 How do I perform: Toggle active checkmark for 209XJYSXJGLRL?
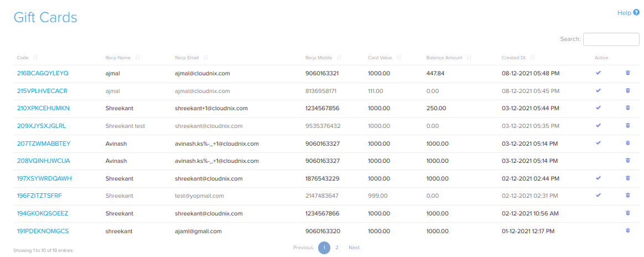(599, 125)
